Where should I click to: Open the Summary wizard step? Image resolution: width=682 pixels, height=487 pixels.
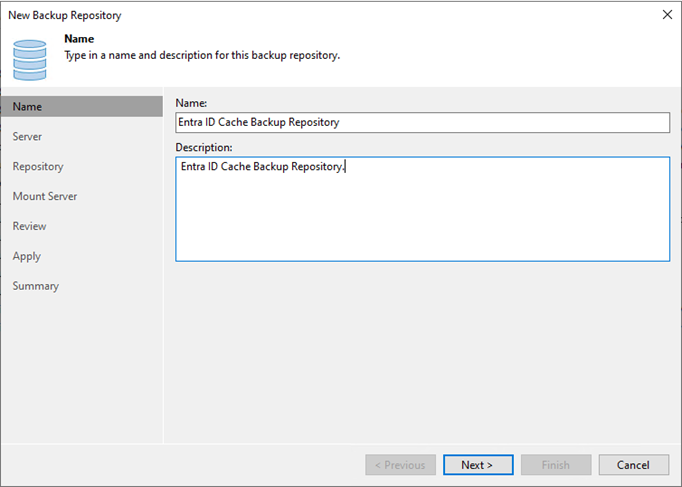pyautogui.click(x=36, y=286)
